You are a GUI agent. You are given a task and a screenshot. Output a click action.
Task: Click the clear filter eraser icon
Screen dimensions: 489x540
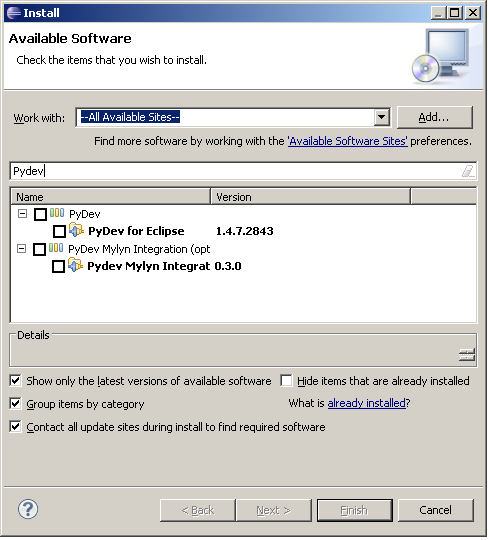(x=468, y=171)
